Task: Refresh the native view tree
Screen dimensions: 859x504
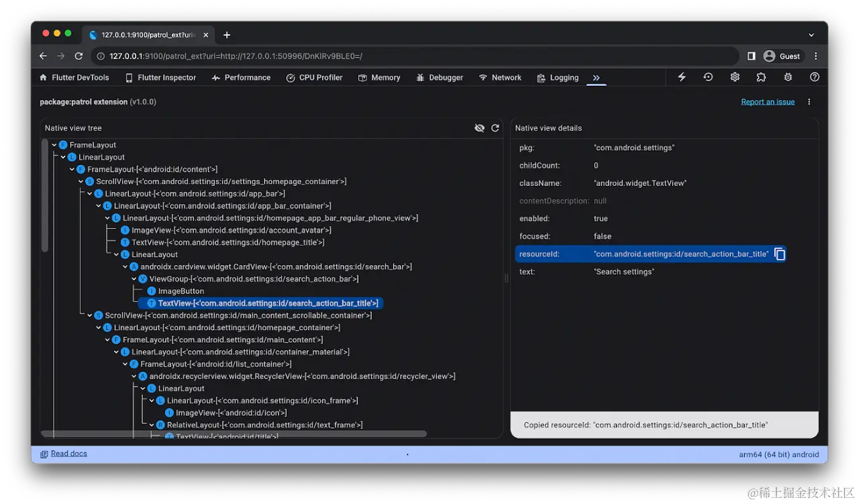Action: (495, 128)
